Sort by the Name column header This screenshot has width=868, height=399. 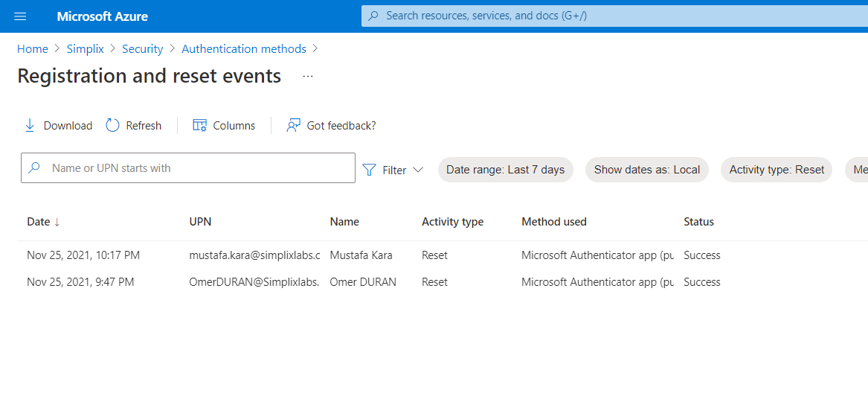(344, 222)
